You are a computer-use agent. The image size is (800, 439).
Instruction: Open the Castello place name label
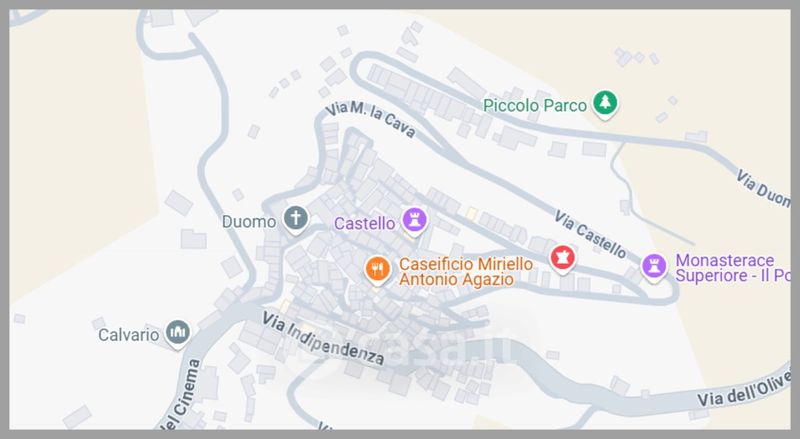364,224
